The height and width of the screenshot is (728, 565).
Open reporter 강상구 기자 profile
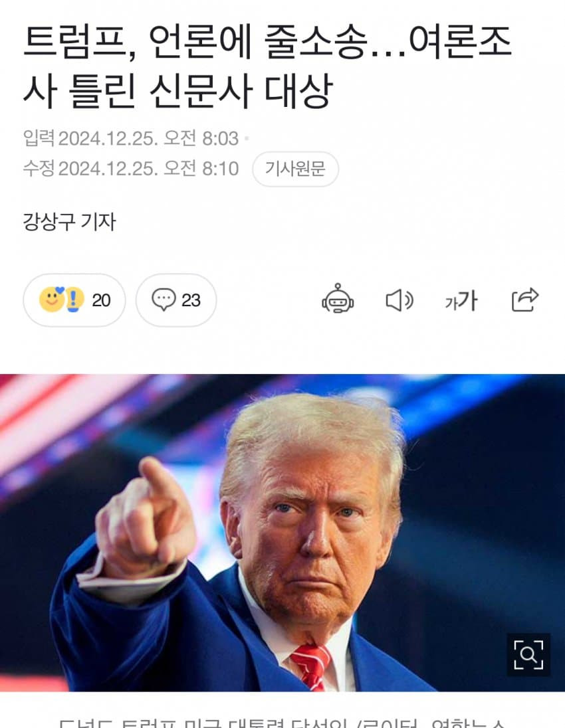coord(69,221)
